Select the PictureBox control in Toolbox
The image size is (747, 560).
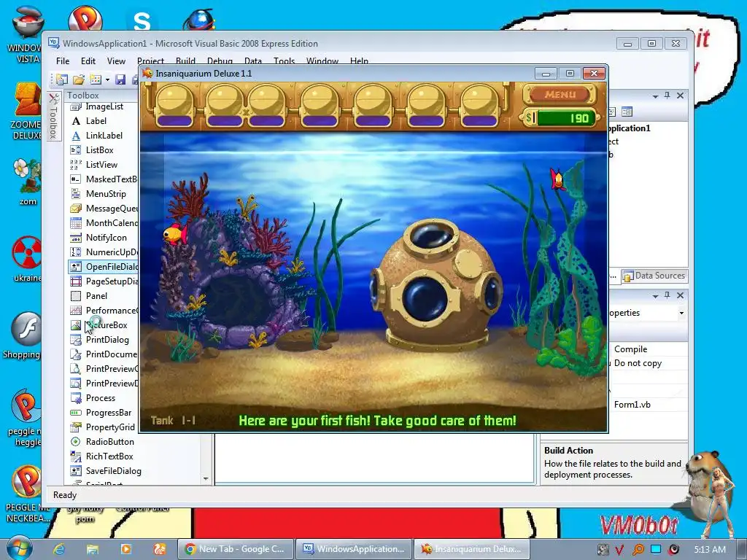[104, 325]
